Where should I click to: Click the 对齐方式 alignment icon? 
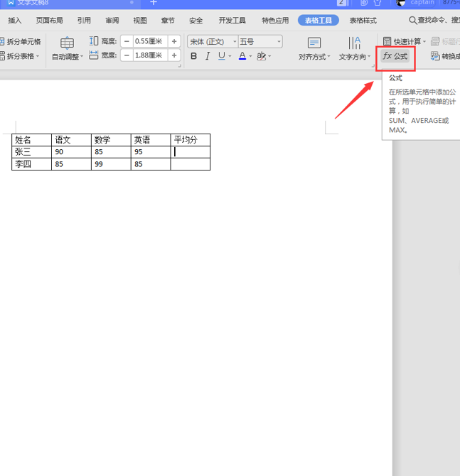point(314,43)
